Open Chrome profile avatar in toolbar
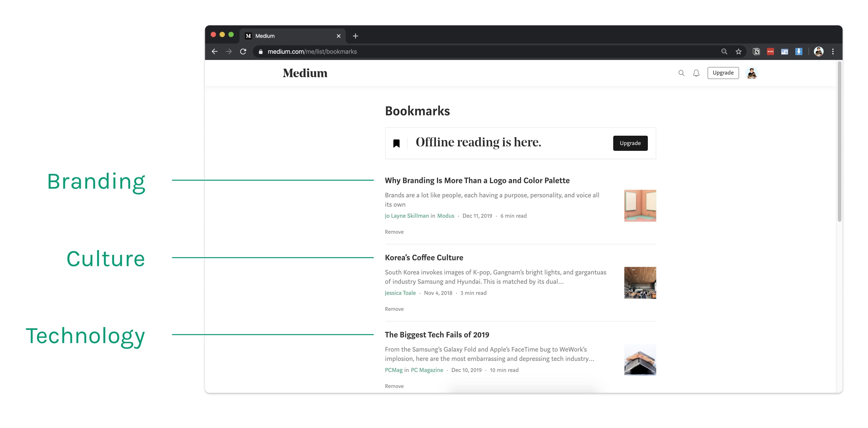This screenshot has height=428, width=868. coord(819,52)
